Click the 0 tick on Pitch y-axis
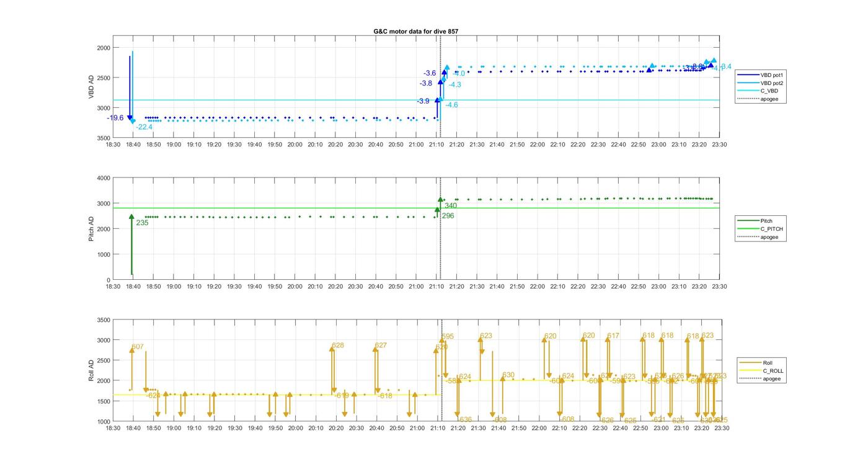Screen dimensions: 868x474 point(108,280)
